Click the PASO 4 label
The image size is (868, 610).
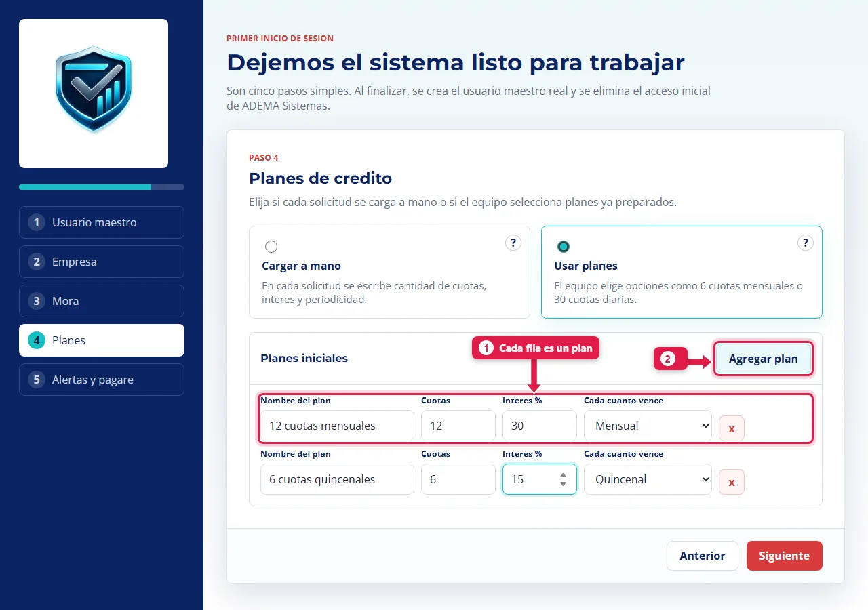263,158
